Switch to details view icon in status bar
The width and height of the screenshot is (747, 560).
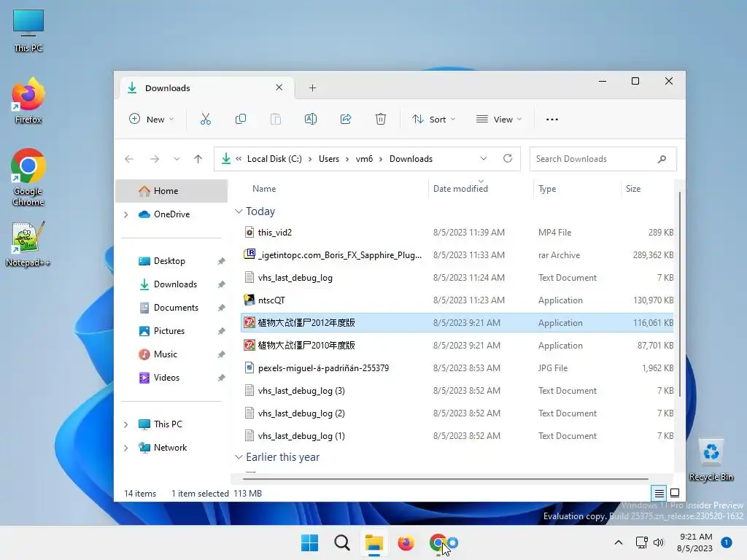659,494
